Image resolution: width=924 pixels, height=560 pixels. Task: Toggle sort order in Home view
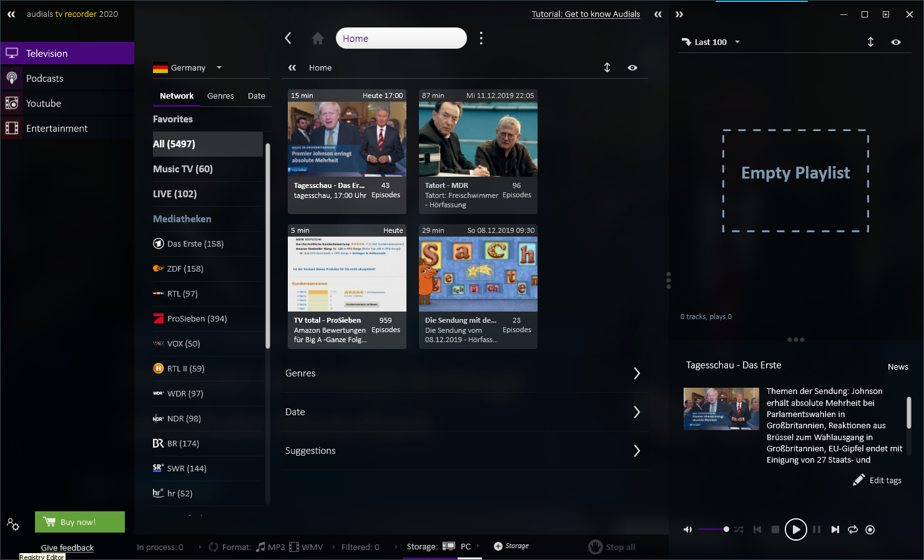click(607, 67)
